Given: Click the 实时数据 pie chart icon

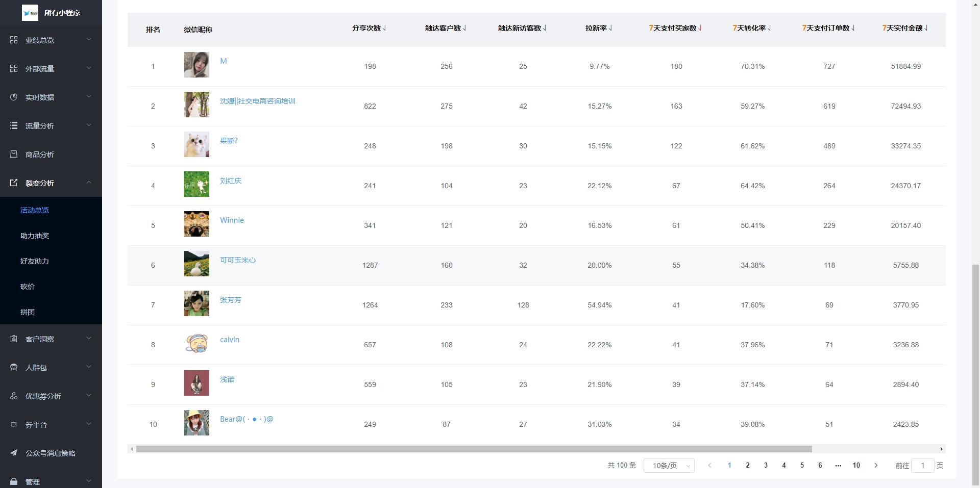Looking at the screenshot, I should [14, 97].
